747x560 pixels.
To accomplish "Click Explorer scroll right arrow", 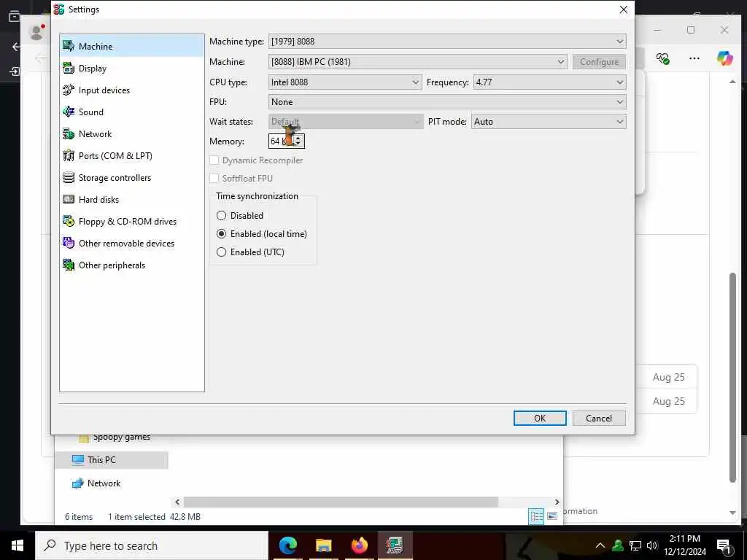I will tap(557, 502).
